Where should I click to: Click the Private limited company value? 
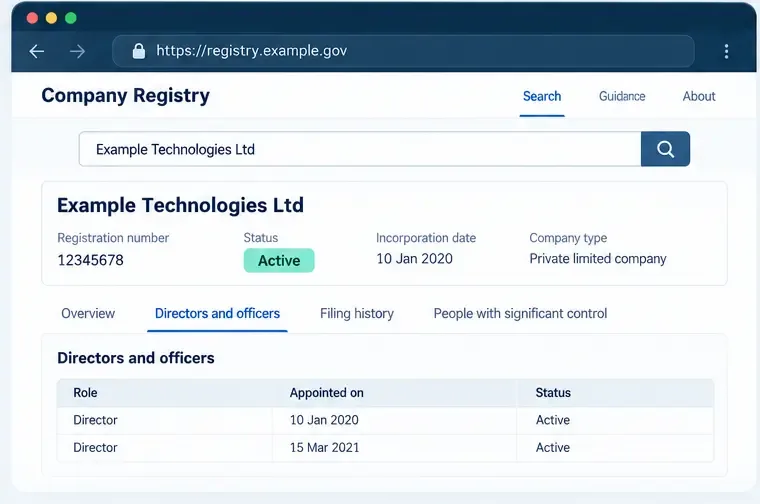pos(598,259)
